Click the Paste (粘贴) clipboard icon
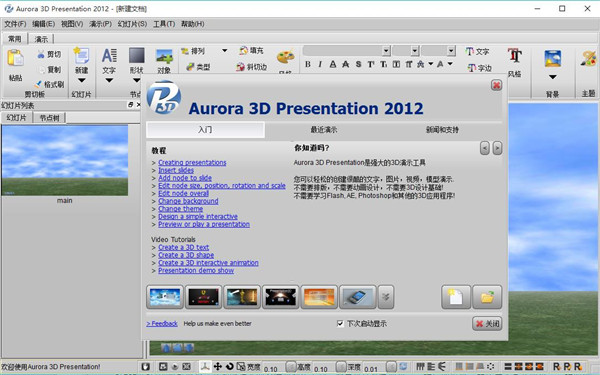The width and height of the screenshot is (600, 375). click(x=16, y=58)
